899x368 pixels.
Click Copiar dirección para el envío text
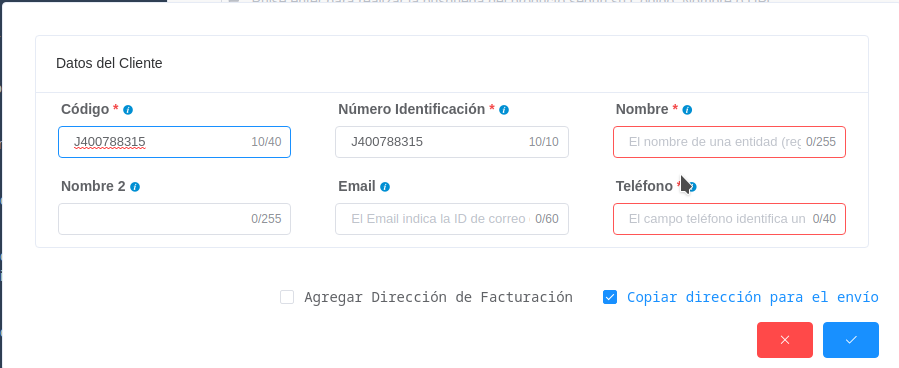(753, 297)
